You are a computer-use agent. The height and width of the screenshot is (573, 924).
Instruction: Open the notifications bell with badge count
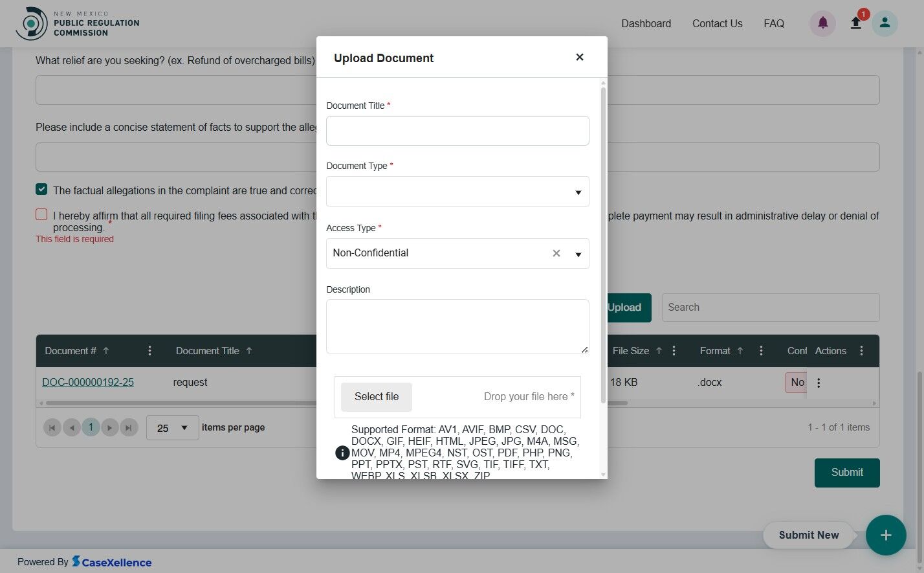click(855, 23)
